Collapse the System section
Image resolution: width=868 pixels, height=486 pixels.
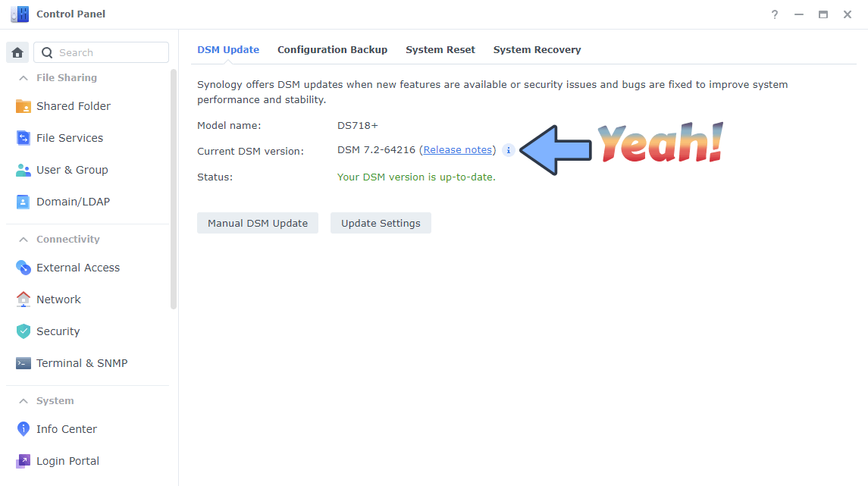pyautogui.click(x=24, y=401)
